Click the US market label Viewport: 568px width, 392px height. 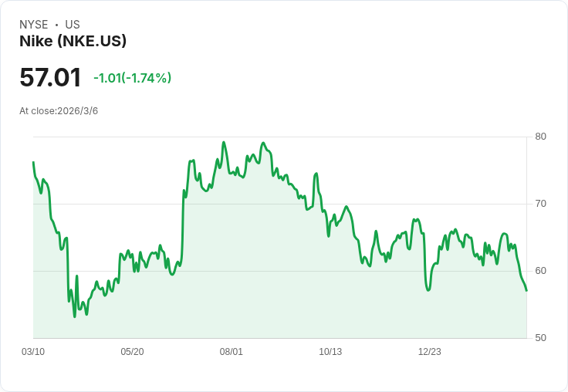73,25
